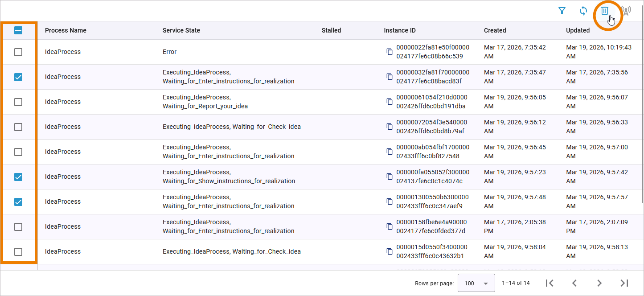644x296 pixels.
Task: Click the filter icon in the toolbar
Action: pyautogui.click(x=562, y=11)
